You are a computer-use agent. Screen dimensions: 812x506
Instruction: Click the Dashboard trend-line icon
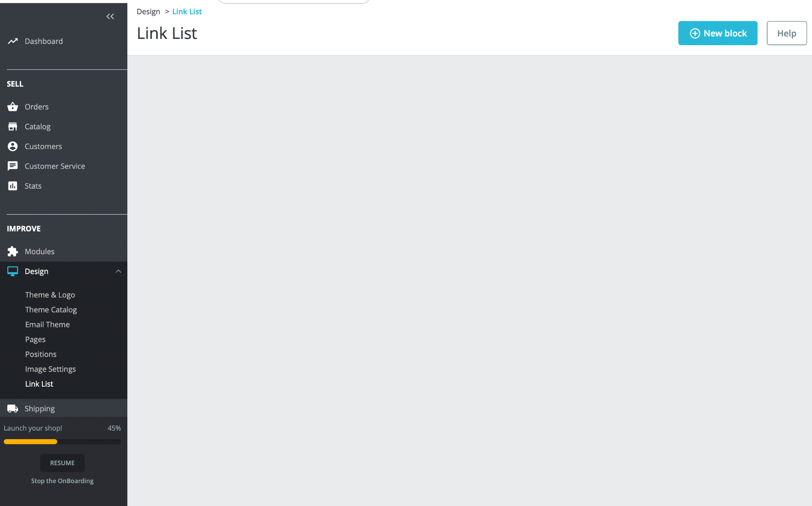(13, 41)
